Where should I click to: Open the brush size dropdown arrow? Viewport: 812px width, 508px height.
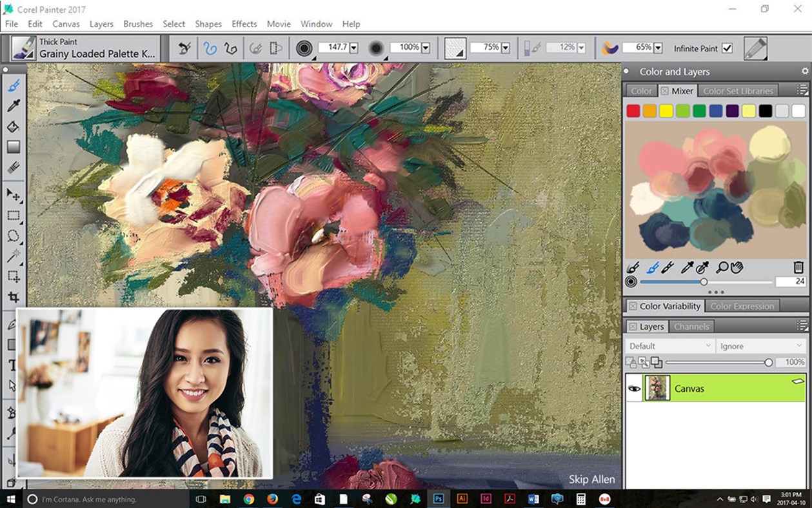354,47
